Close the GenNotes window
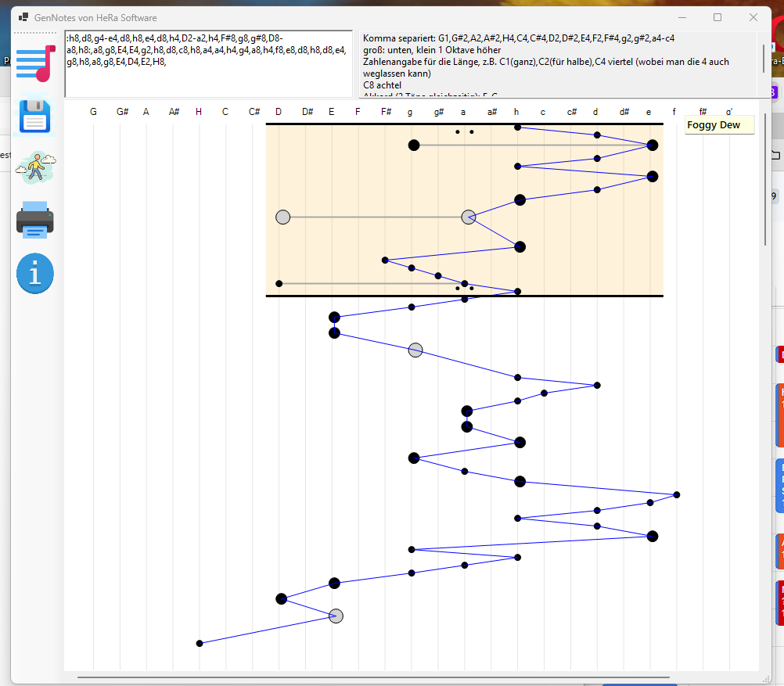This screenshot has height=686, width=784. click(753, 17)
